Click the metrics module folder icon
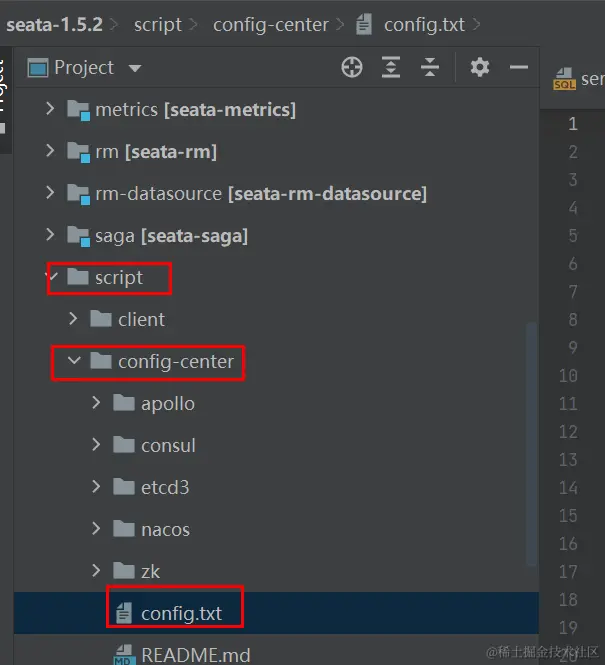 [78, 110]
